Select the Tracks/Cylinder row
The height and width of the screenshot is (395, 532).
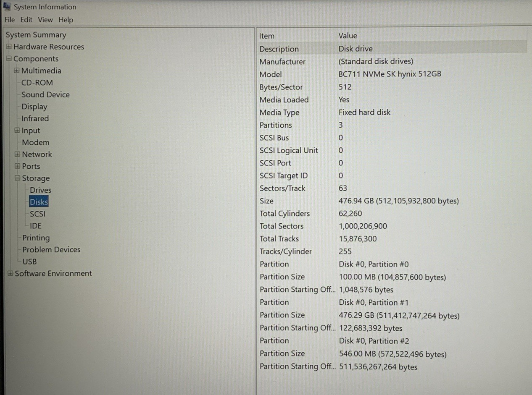392,251
